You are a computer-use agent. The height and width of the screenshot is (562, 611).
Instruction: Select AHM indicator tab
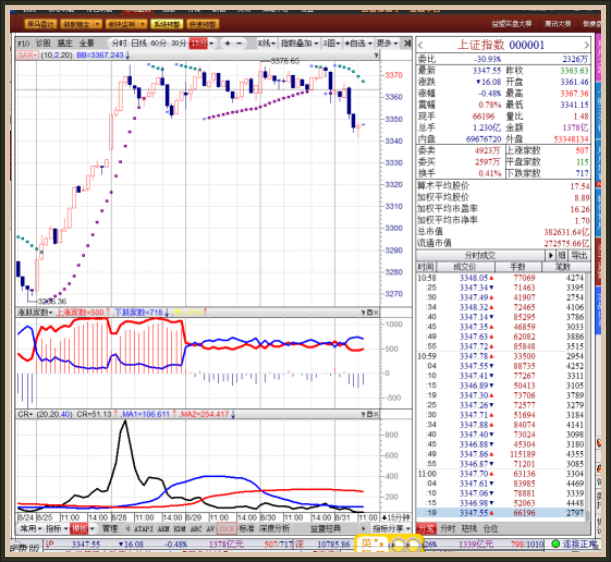pos(164,529)
